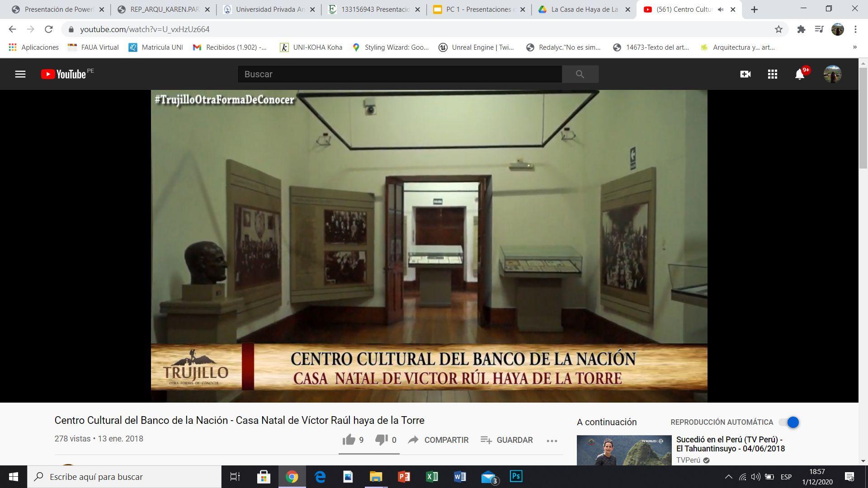Image resolution: width=868 pixels, height=488 pixels.
Task: Expand hidden bookmarks chevron
Action: pyautogui.click(x=854, y=47)
